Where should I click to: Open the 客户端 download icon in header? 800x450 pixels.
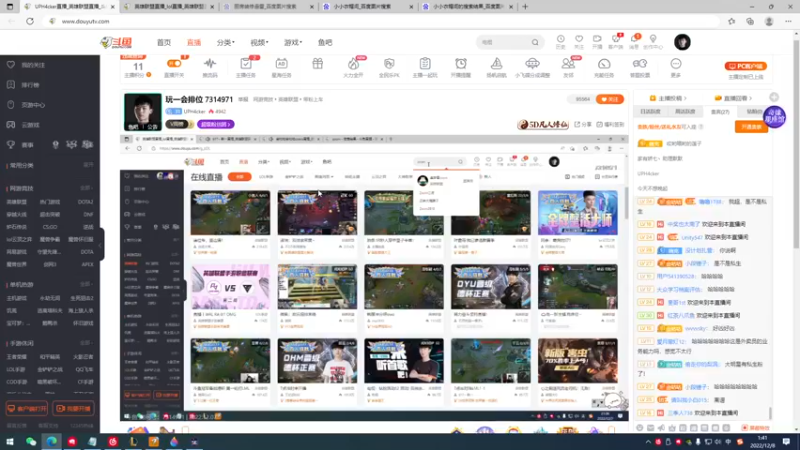point(616,39)
